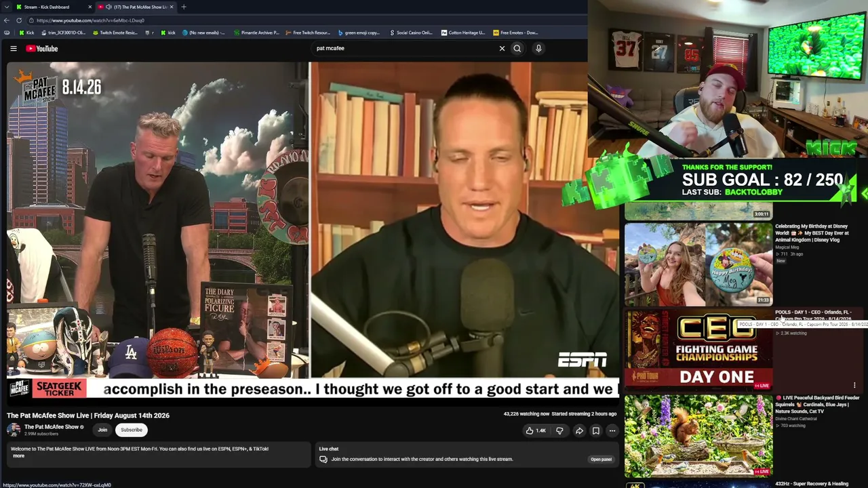Subscribe to The Pat McAfee Show
Screen dimensions: 868x488
click(132, 430)
